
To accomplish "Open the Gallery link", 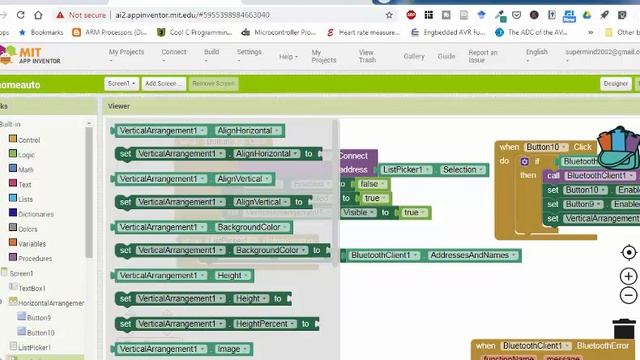I will (414, 56).
